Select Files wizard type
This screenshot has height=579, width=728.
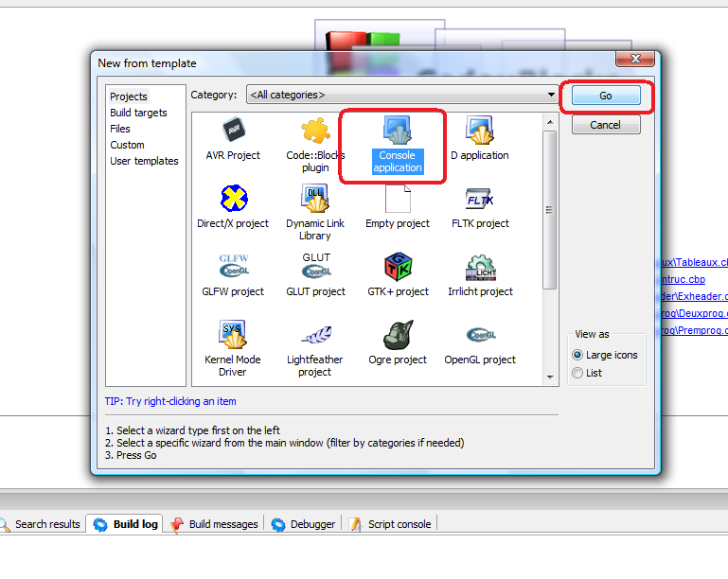click(x=120, y=129)
